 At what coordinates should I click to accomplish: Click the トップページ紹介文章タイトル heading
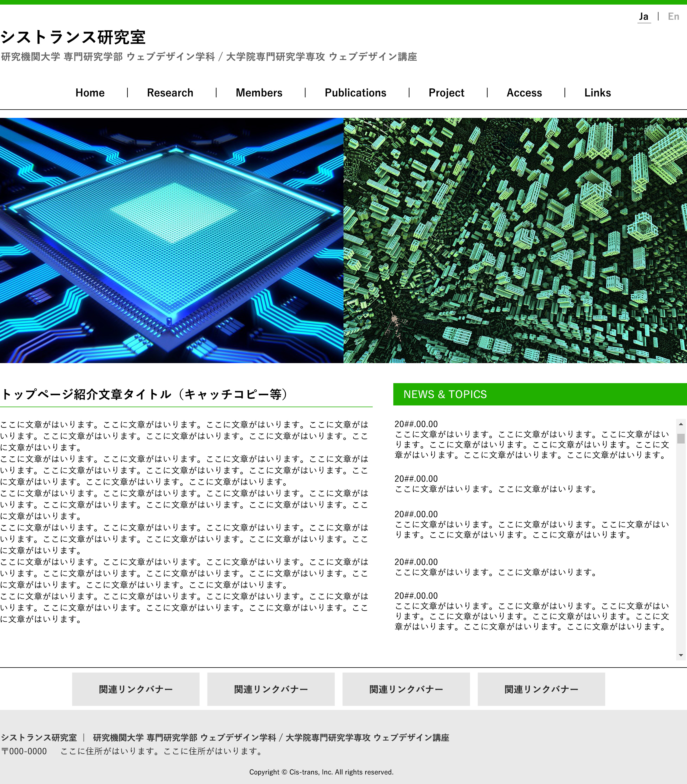144,394
